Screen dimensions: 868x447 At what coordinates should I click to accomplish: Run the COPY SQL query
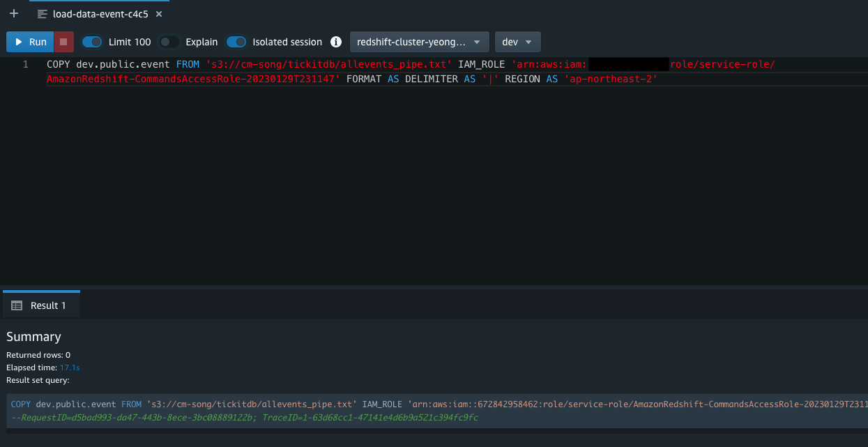pos(29,42)
